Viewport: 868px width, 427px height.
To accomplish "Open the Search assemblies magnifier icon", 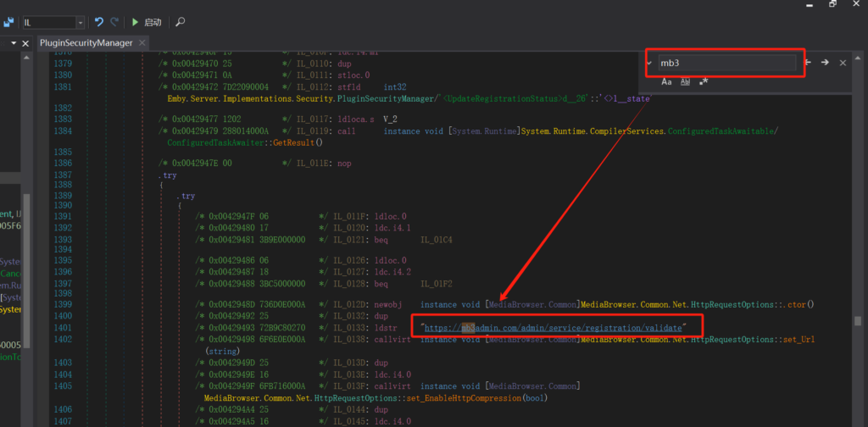I will tap(180, 22).
